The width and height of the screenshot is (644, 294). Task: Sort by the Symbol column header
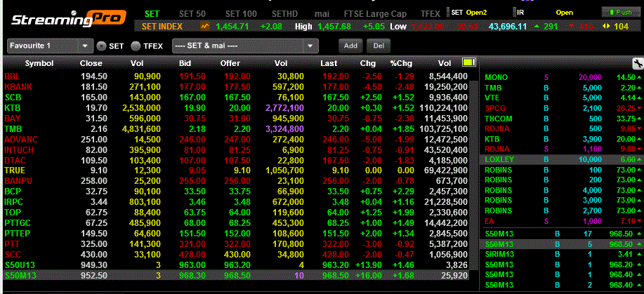tap(39, 63)
